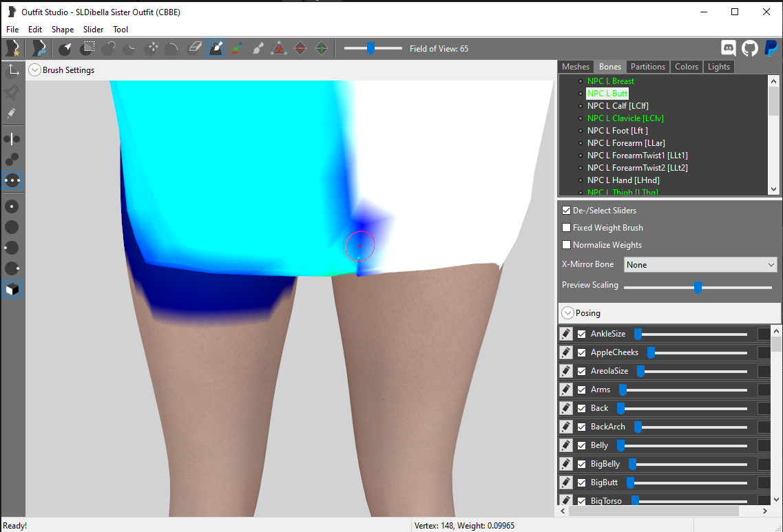The height and width of the screenshot is (532, 783).
Task: Switch to the Partitions tab
Action: [647, 67]
